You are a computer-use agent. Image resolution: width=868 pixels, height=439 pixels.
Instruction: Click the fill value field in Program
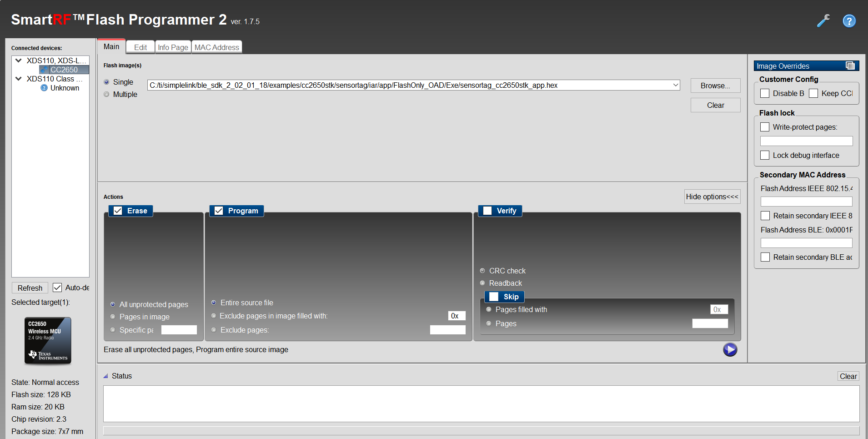(x=457, y=316)
